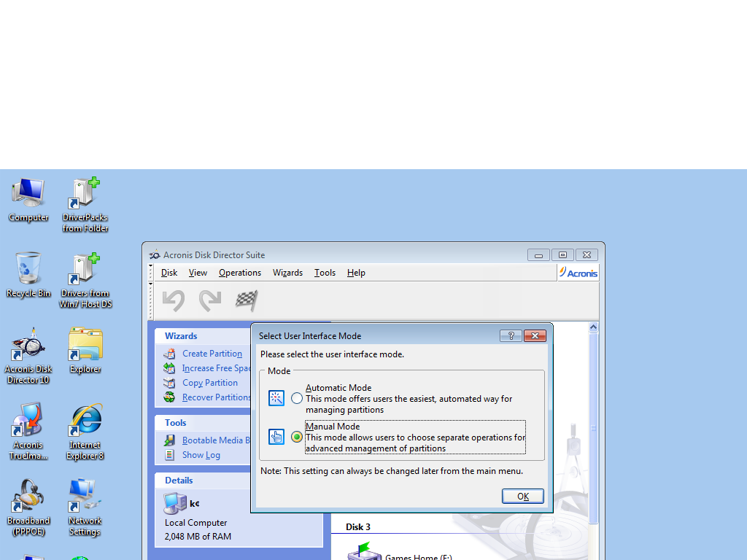Click the scroll up arrow in disk pane
The image size is (747, 560).
593,327
